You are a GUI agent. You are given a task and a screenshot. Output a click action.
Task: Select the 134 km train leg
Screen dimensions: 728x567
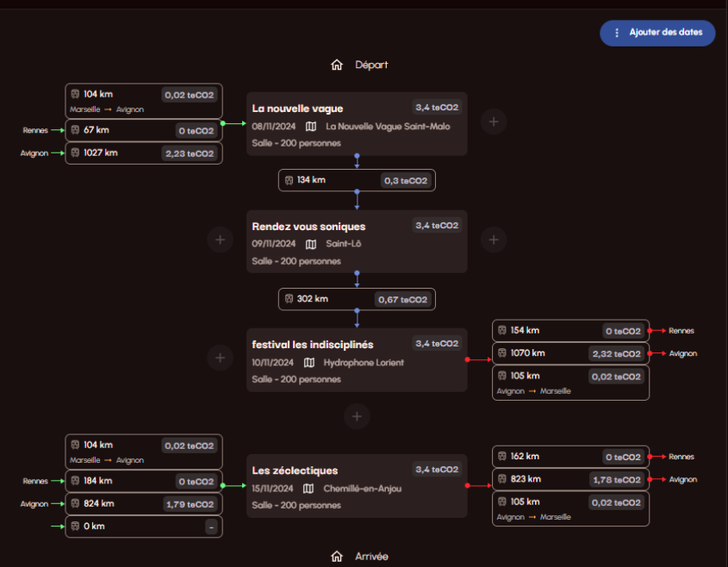357,180
